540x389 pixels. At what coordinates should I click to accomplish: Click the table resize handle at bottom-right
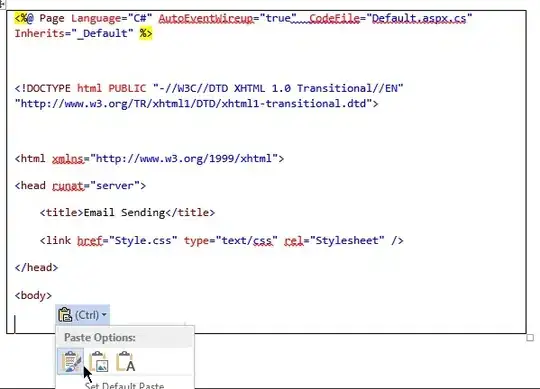coord(530,337)
